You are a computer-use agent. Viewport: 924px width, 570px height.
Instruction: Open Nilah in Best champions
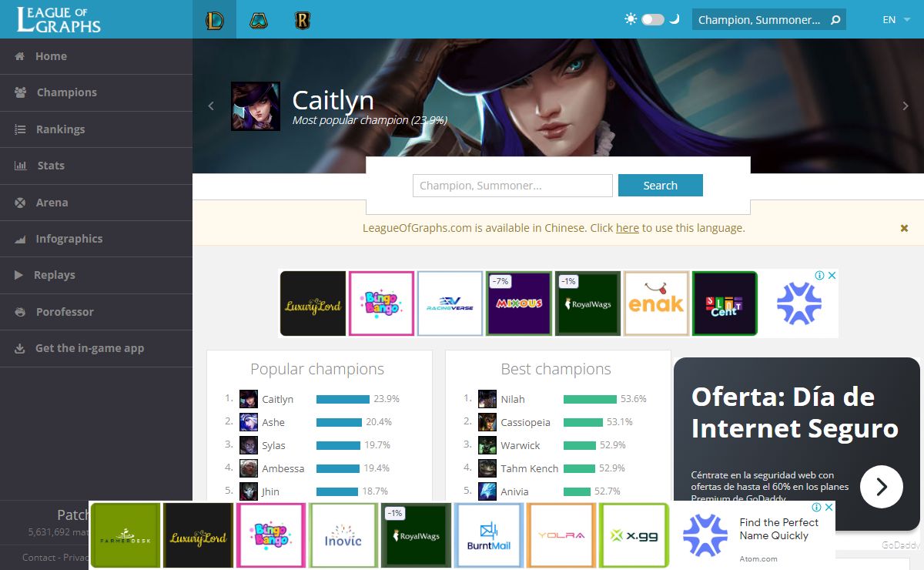[x=513, y=399]
